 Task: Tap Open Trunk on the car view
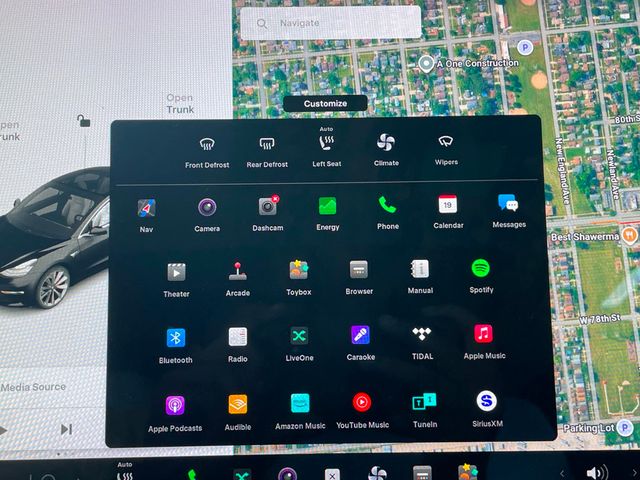pyautogui.click(x=180, y=104)
